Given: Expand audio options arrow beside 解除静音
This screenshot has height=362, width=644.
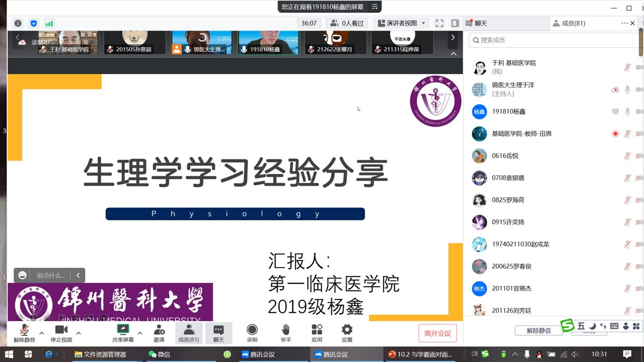Looking at the screenshot, I should (x=41, y=333).
